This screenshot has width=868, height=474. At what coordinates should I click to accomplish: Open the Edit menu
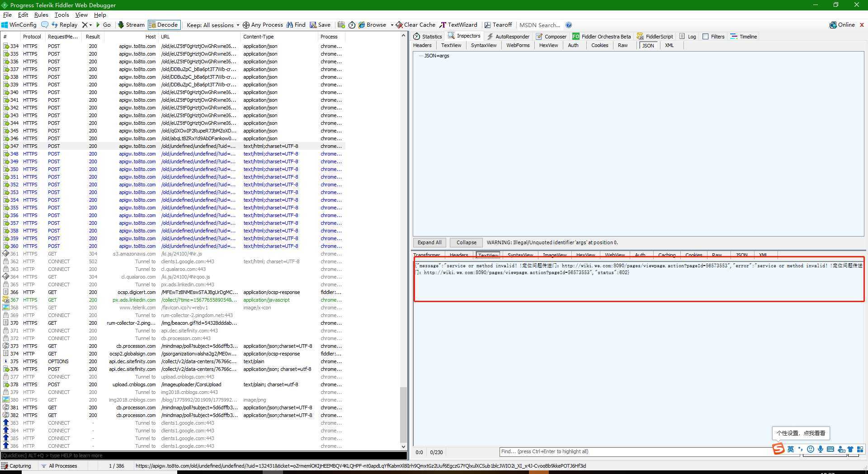pos(23,14)
